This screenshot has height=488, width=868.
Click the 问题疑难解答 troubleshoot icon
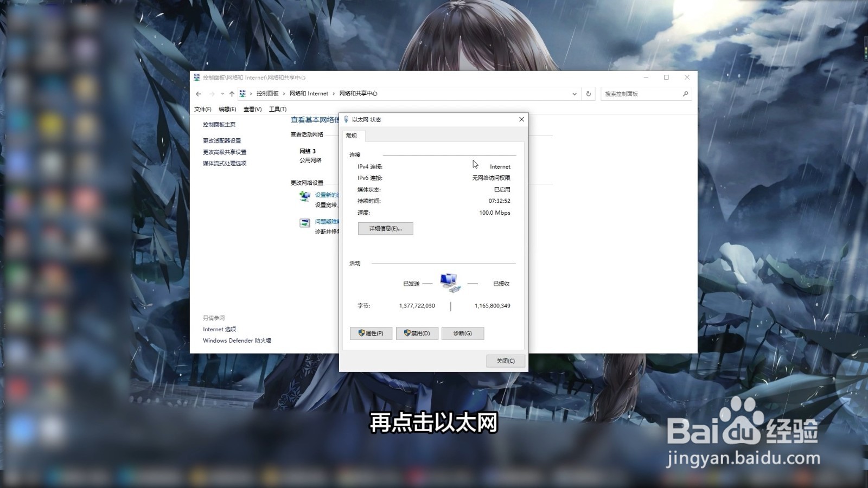click(305, 223)
